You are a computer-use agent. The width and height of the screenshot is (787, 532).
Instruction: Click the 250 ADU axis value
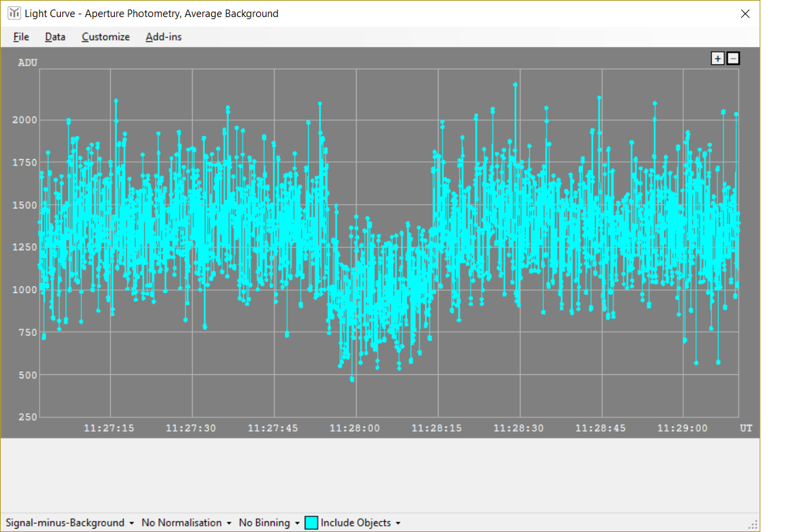coord(28,417)
